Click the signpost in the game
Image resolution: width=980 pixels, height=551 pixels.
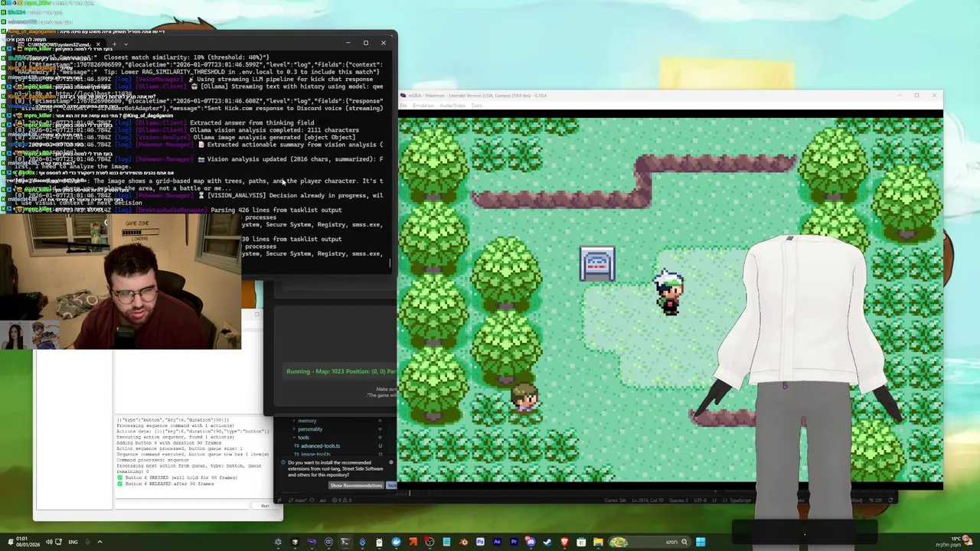point(597,264)
